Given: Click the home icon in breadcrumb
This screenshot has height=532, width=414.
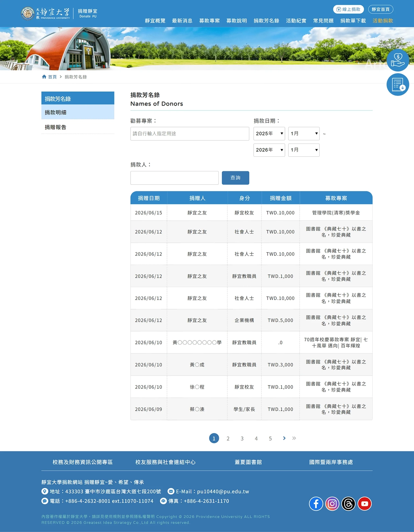Looking at the screenshot, I should (44, 77).
